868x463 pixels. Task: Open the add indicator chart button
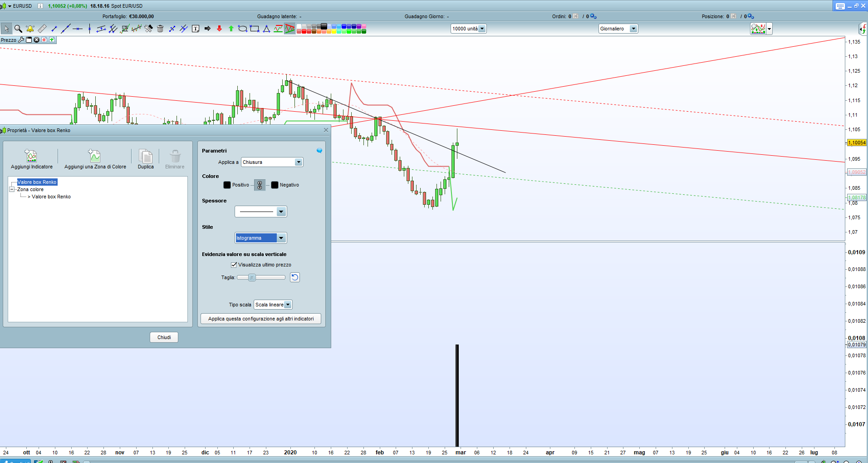(758, 29)
